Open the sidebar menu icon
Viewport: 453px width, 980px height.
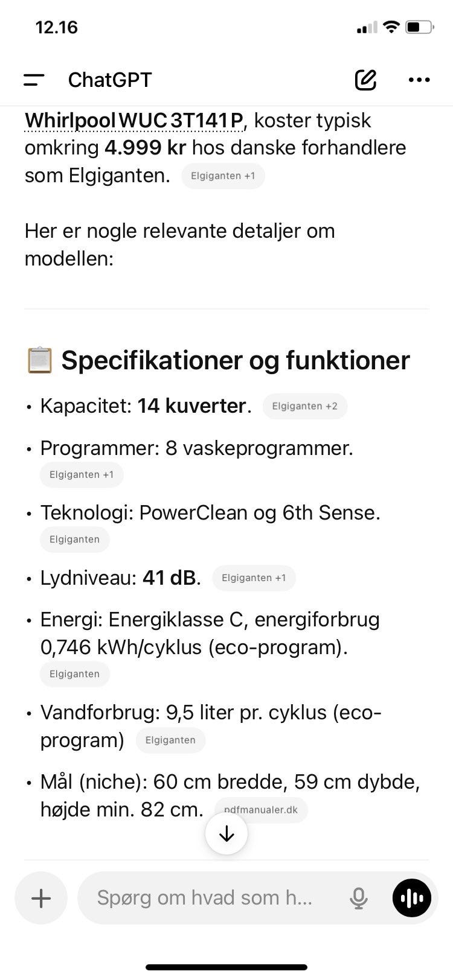pyautogui.click(x=34, y=80)
